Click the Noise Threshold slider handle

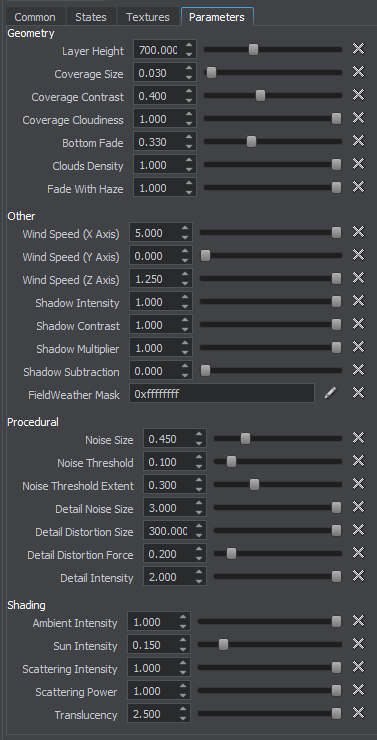pos(231,462)
